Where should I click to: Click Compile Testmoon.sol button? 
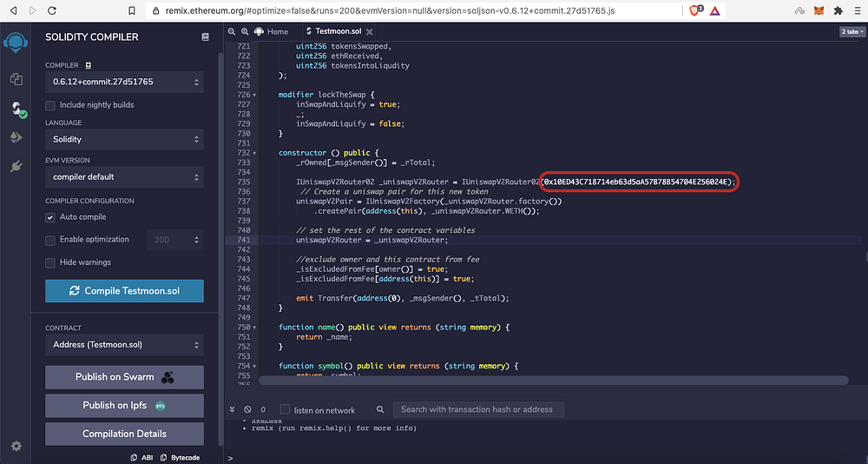[124, 291]
